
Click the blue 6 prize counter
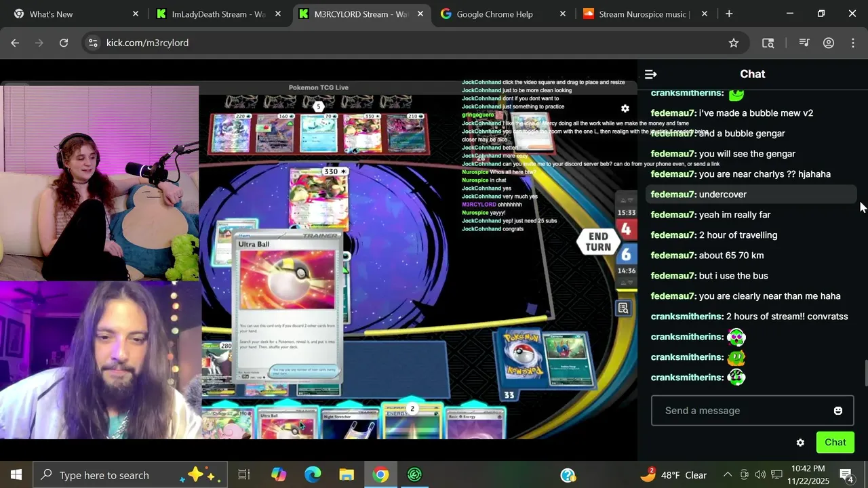pyautogui.click(x=626, y=254)
